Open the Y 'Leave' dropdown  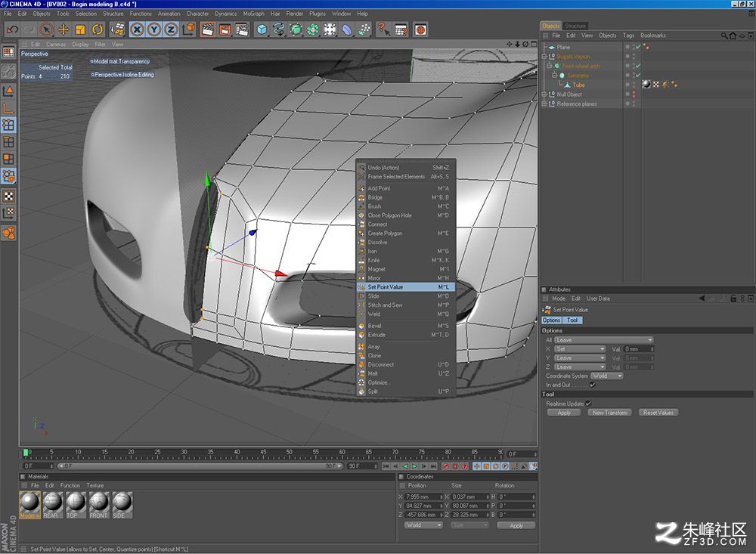click(x=580, y=358)
